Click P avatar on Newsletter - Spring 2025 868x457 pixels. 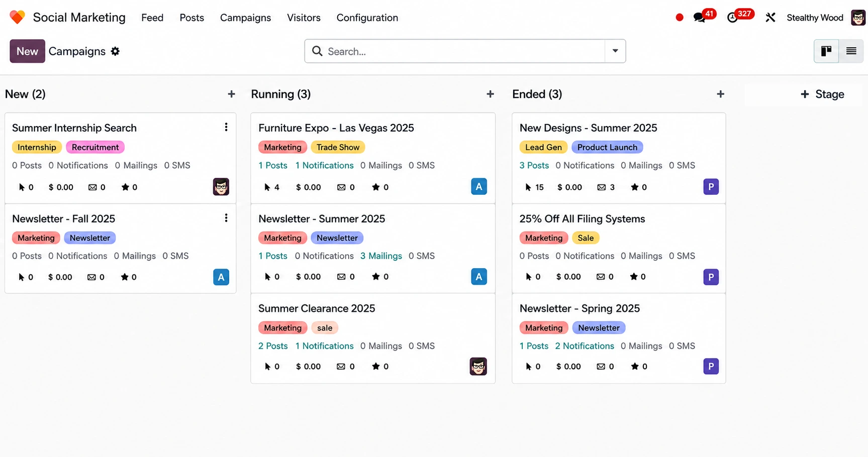click(x=711, y=367)
